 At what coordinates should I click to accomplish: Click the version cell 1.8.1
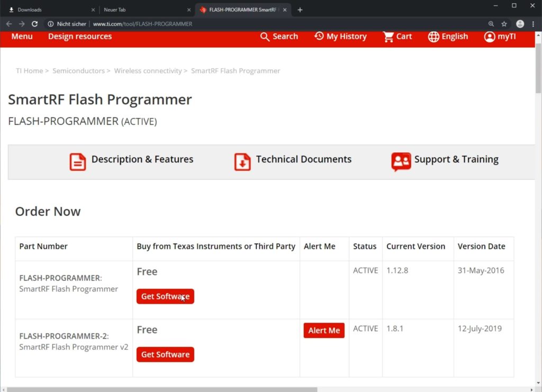[x=395, y=329]
